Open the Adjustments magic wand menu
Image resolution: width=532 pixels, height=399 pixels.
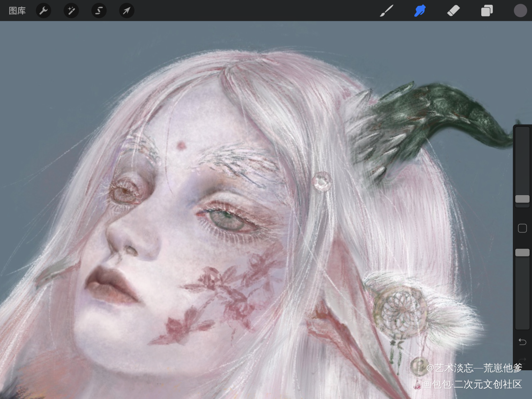tap(71, 11)
